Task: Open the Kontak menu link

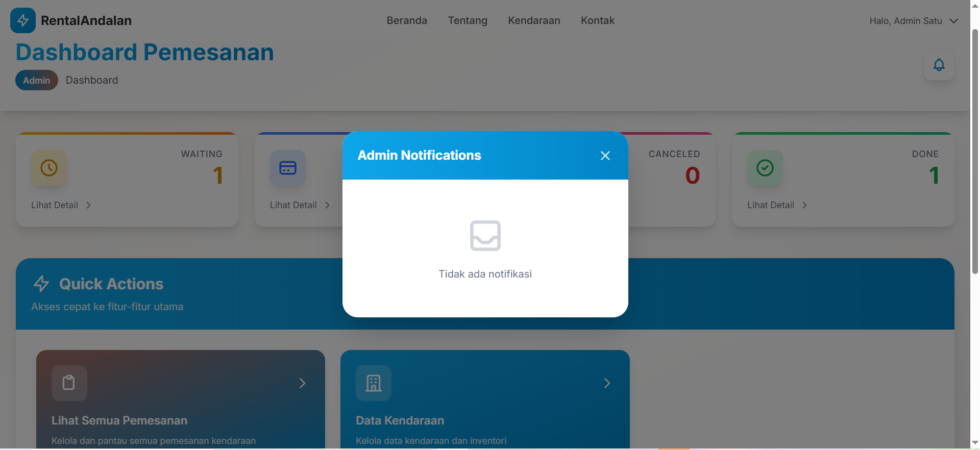Action: [x=597, y=20]
